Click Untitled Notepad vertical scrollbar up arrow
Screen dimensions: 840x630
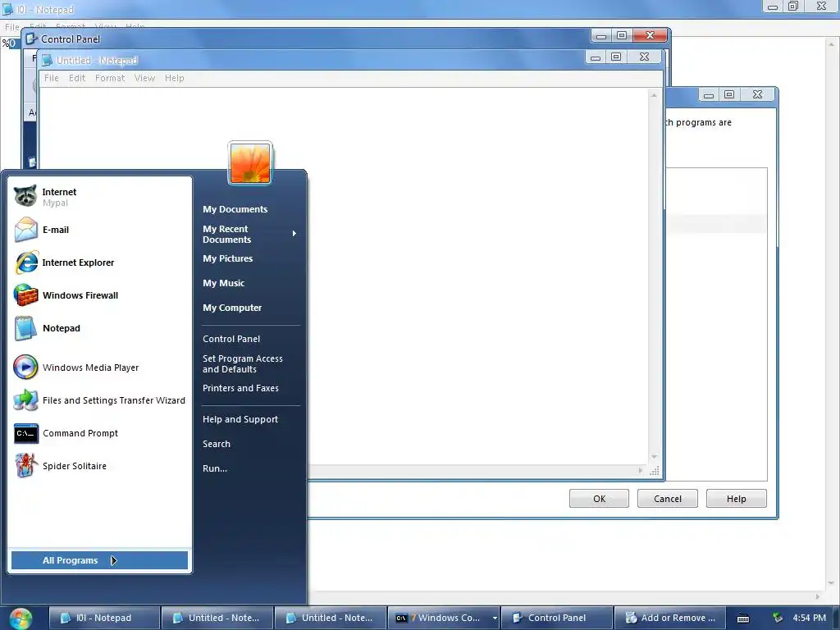click(x=654, y=95)
